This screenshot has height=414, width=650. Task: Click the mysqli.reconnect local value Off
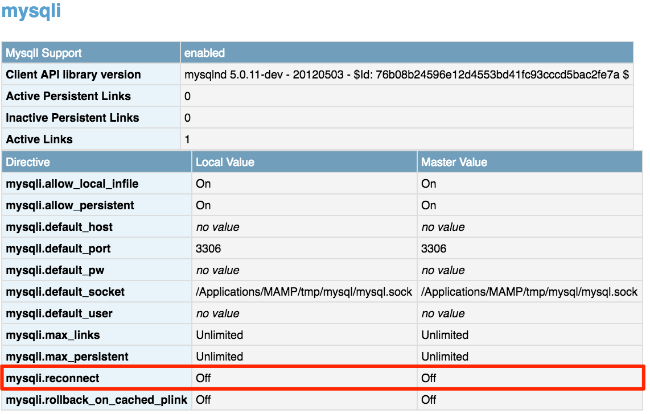[x=203, y=378]
